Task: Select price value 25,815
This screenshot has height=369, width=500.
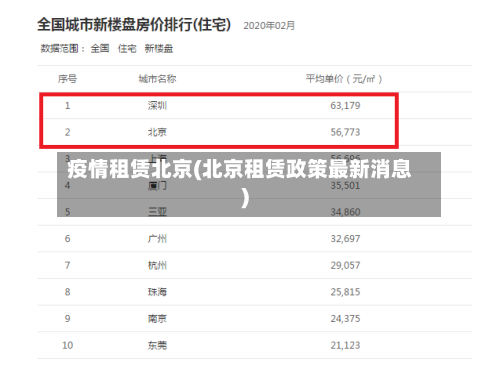Action: coord(345,292)
